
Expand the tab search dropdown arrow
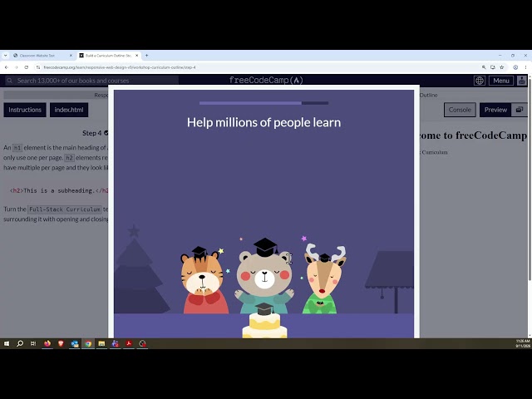pos(5,56)
